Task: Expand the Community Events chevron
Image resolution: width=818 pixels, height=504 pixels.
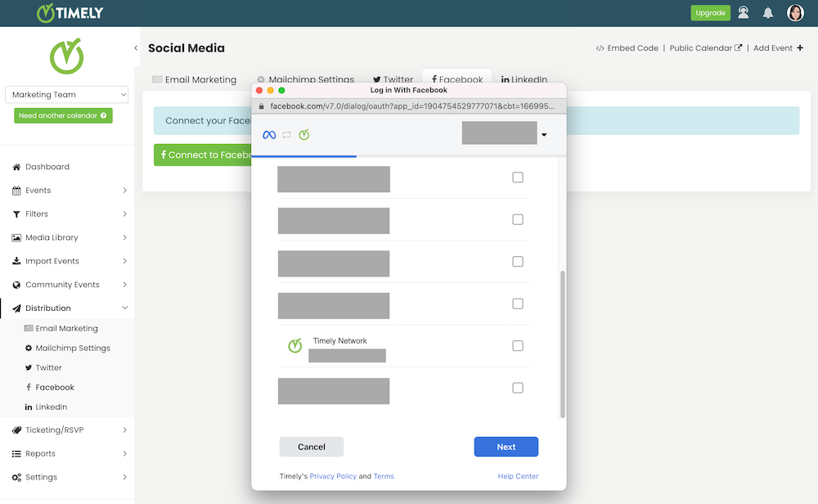Action: 124,285
